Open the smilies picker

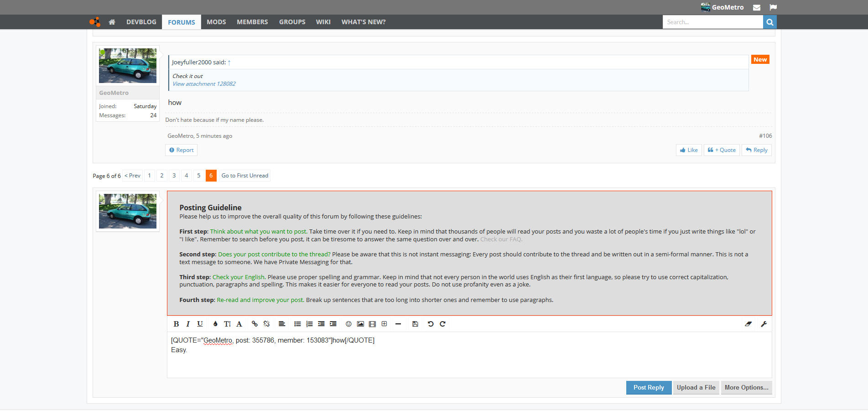click(x=348, y=324)
